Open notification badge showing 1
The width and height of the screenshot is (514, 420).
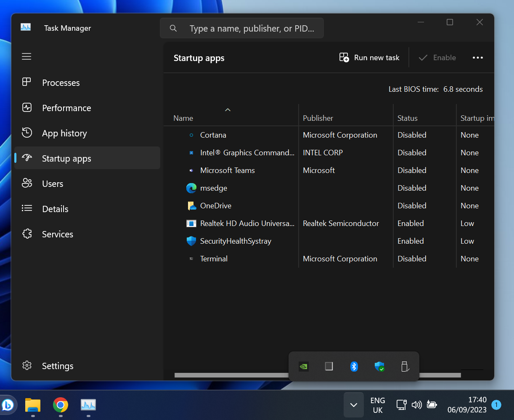pos(496,405)
